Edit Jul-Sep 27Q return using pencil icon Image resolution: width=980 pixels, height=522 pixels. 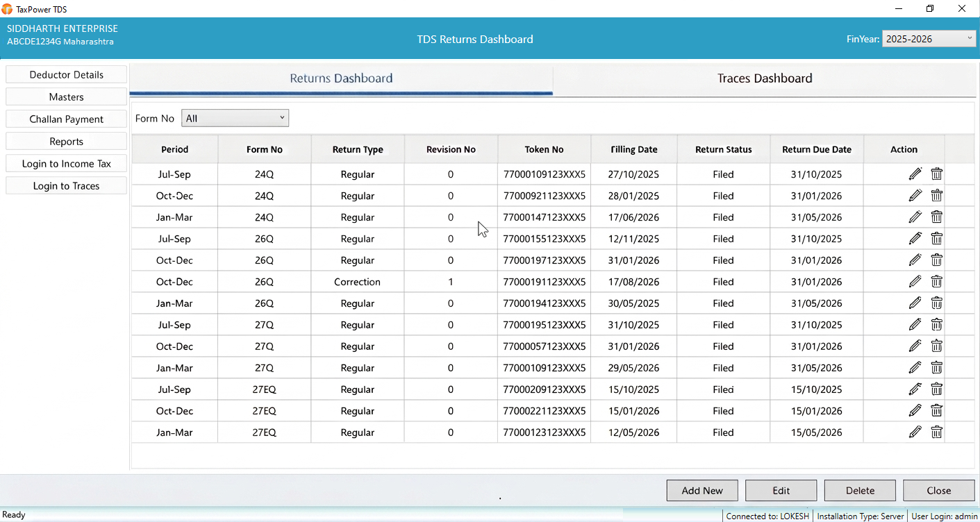[x=915, y=325]
